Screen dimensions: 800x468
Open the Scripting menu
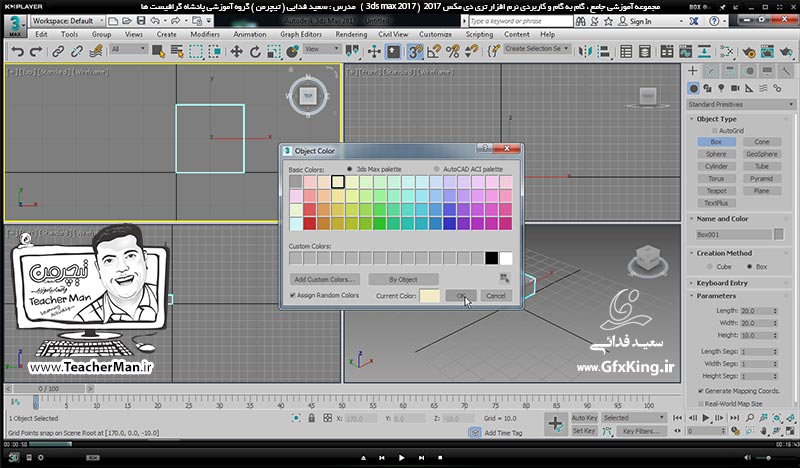point(479,34)
